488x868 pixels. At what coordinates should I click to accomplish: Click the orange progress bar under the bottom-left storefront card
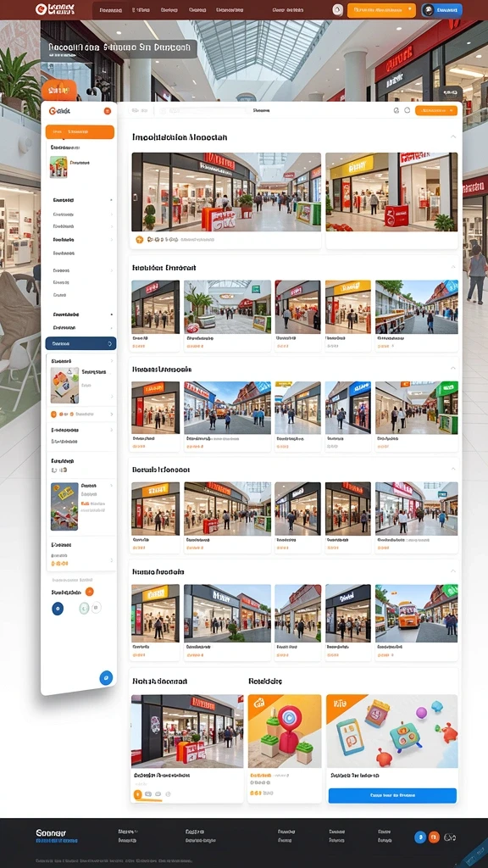(148, 800)
